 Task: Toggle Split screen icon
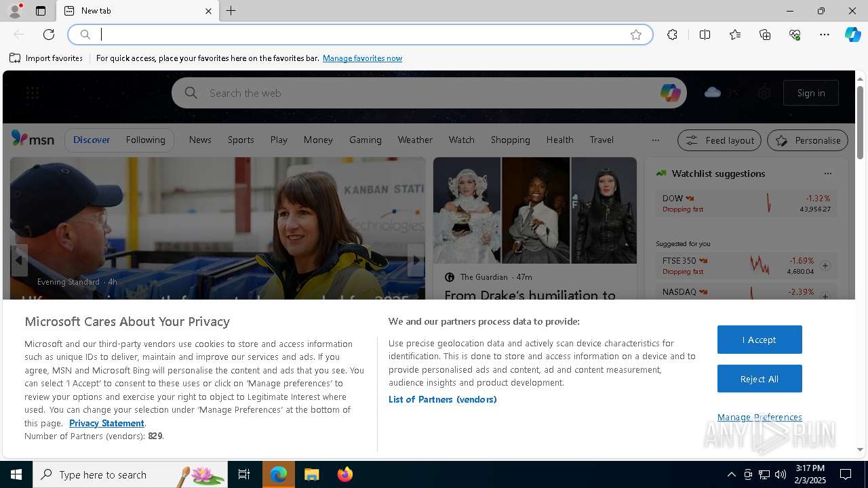click(705, 35)
